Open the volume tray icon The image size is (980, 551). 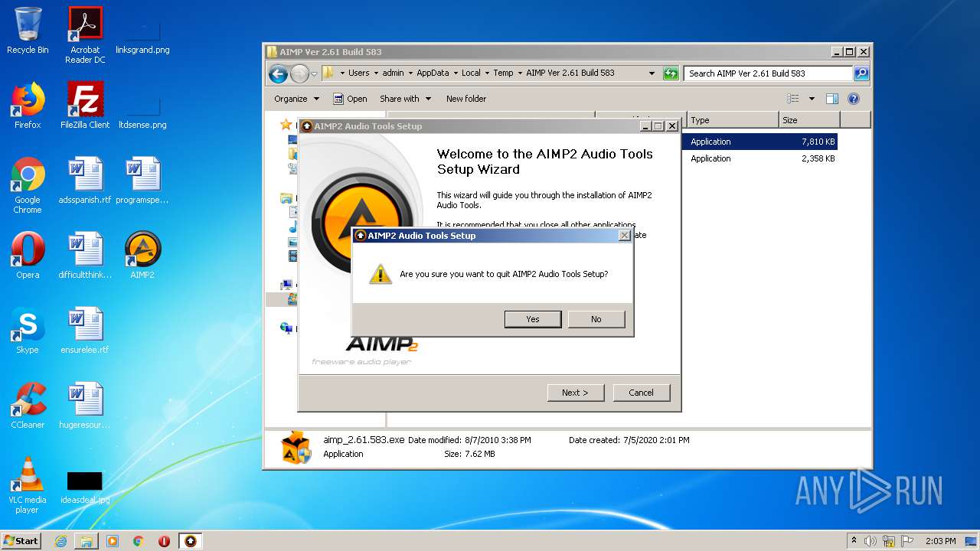coord(871,541)
